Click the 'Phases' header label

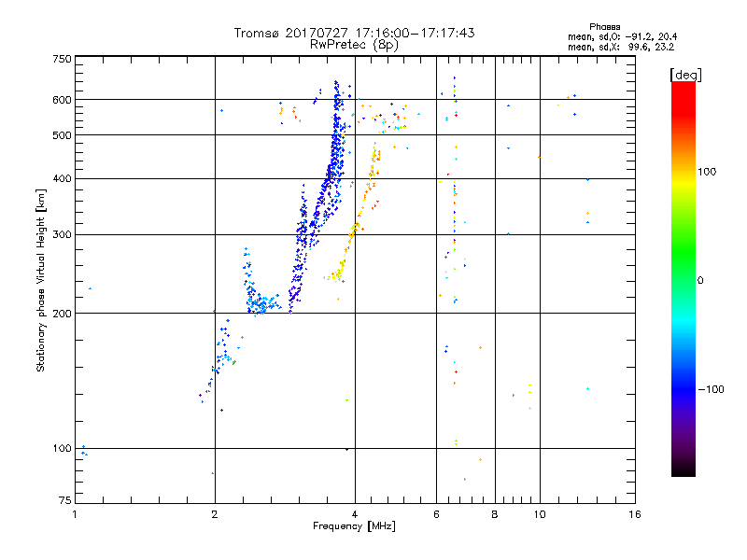click(604, 27)
